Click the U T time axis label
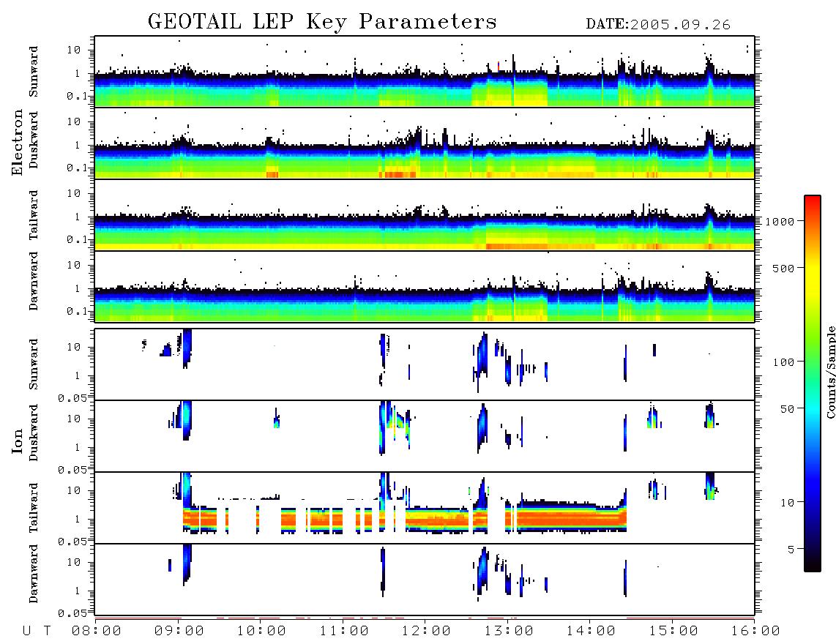The height and width of the screenshot is (644, 836). pos(37,632)
